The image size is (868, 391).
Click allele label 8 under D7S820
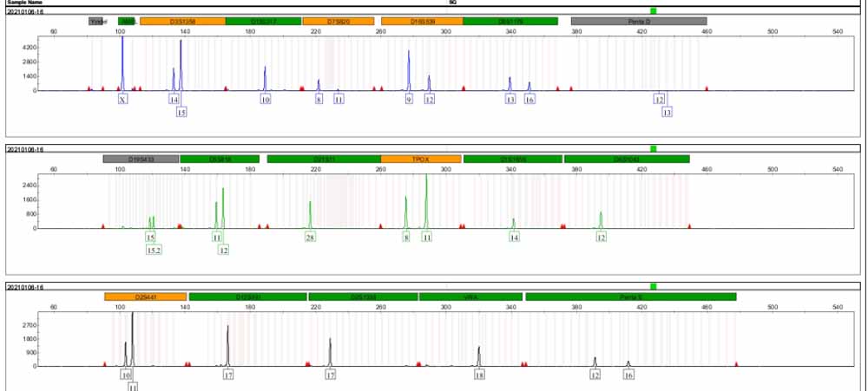click(319, 100)
